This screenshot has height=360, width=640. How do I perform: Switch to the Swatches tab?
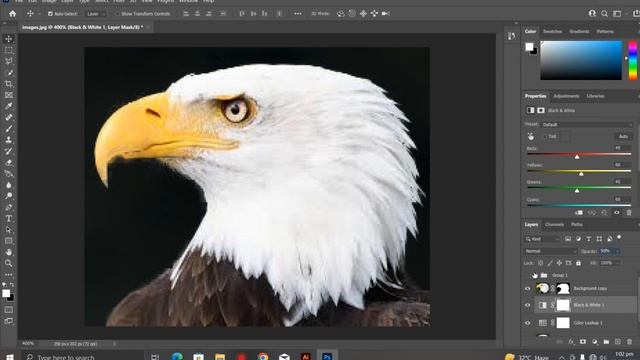tap(553, 31)
